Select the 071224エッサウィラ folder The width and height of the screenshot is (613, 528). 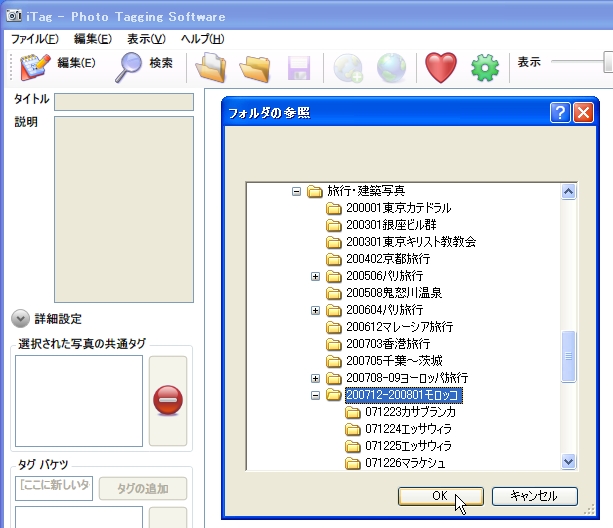408,429
